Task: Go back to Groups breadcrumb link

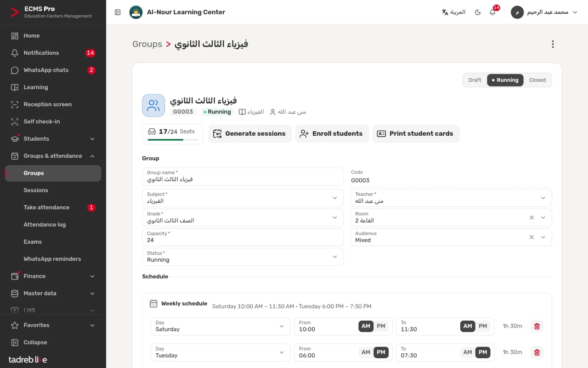Action: 147,44
